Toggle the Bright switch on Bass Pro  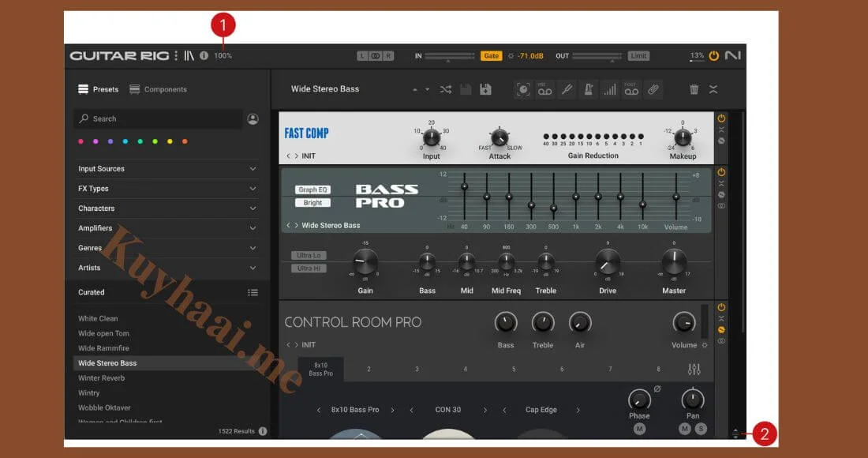pos(312,203)
